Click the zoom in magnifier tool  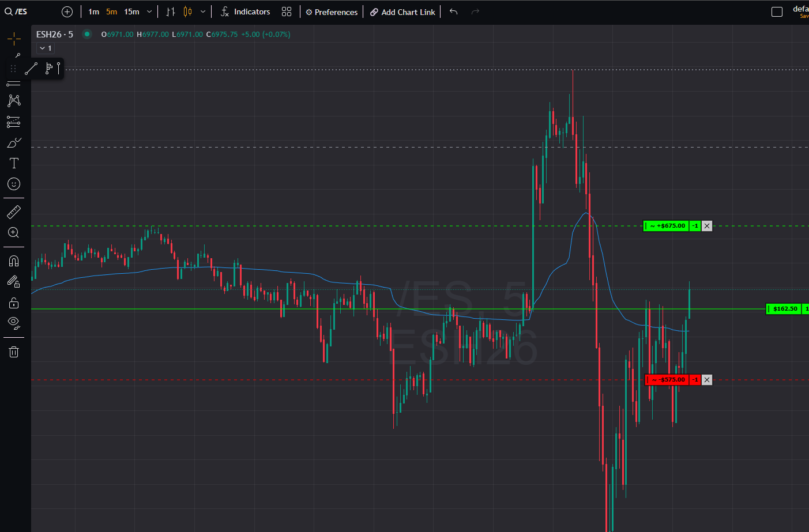pyautogui.click(x=14, y=233)
